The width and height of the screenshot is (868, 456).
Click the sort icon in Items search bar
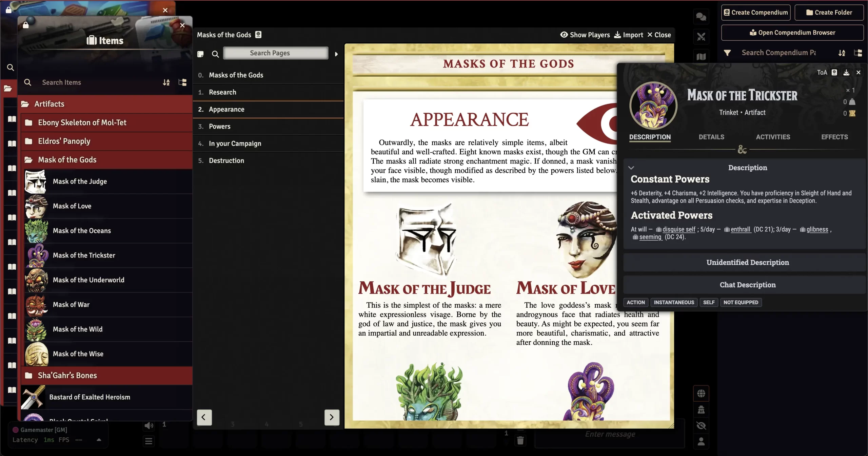click(x=166, y=82)
